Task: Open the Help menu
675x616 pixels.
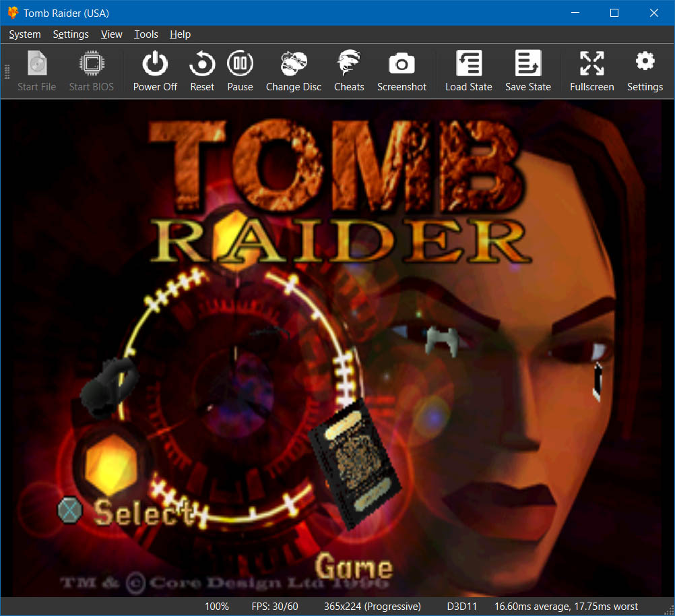Action: [x=181, y=34]
